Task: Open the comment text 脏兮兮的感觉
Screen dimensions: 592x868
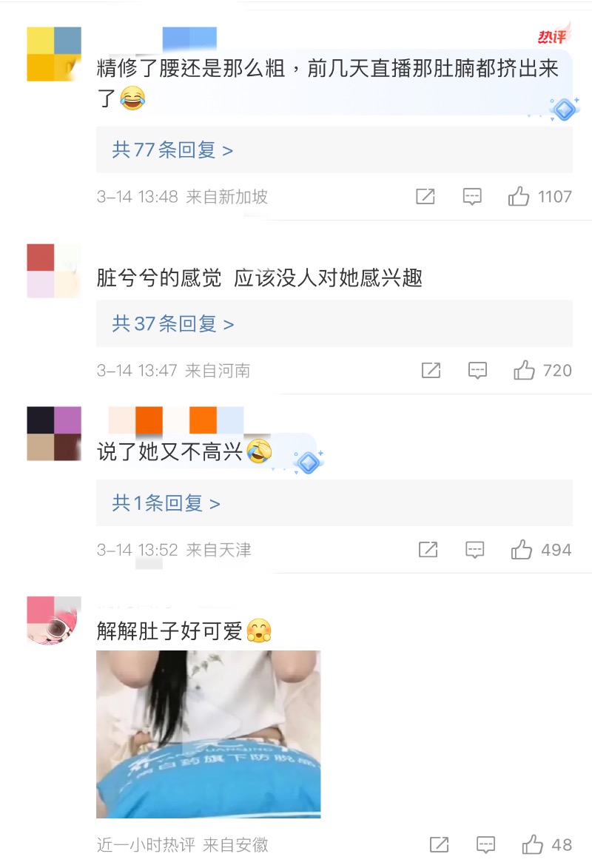Action: (159, 278)
